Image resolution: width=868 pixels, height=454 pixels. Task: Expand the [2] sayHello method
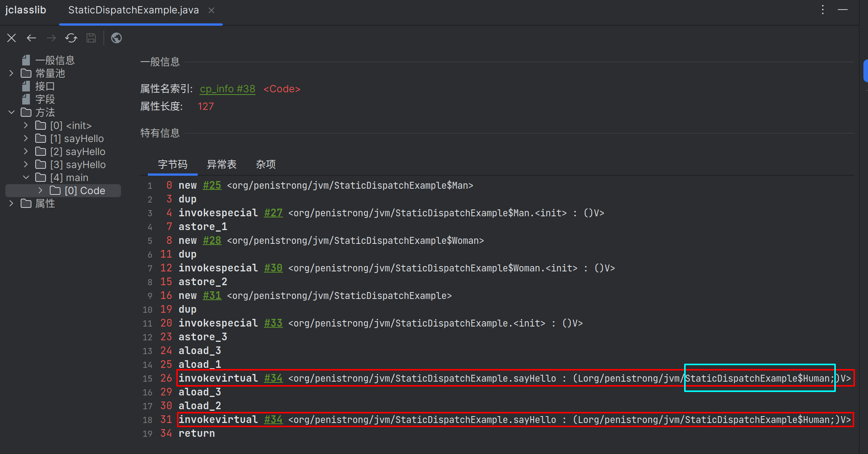26,151
